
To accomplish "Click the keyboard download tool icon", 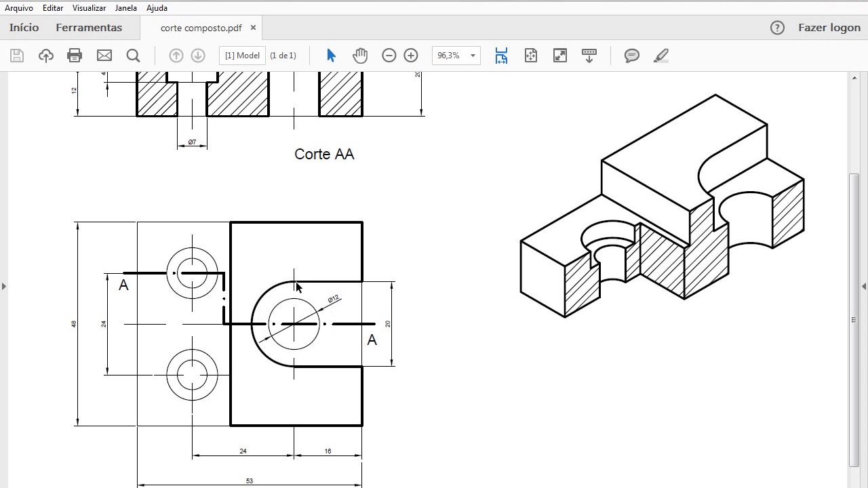I will [x=589, y=56].
